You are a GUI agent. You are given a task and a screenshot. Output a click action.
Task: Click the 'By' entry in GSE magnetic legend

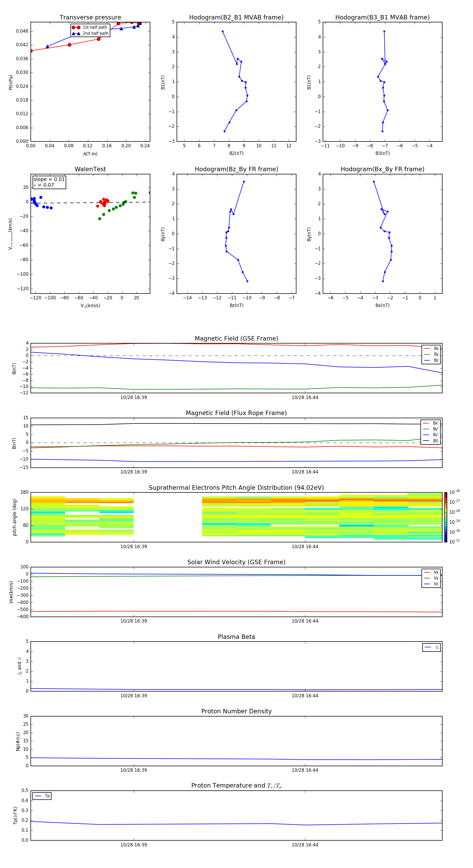pos(431,354)
